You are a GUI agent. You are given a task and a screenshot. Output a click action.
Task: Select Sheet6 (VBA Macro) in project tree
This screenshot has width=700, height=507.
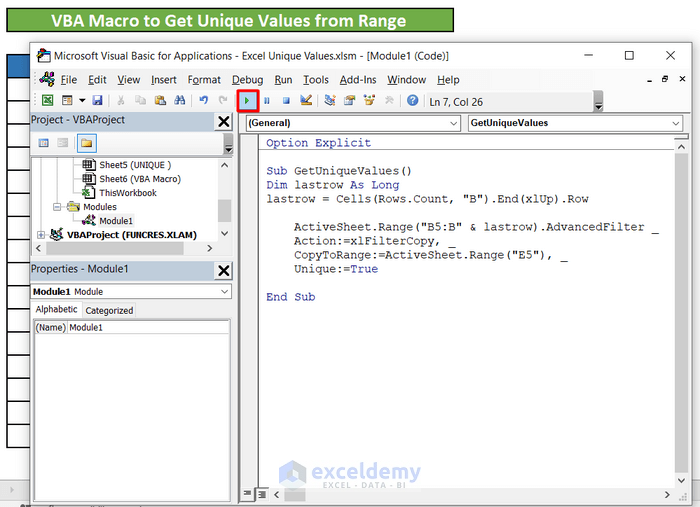click(x=140, y=179)
